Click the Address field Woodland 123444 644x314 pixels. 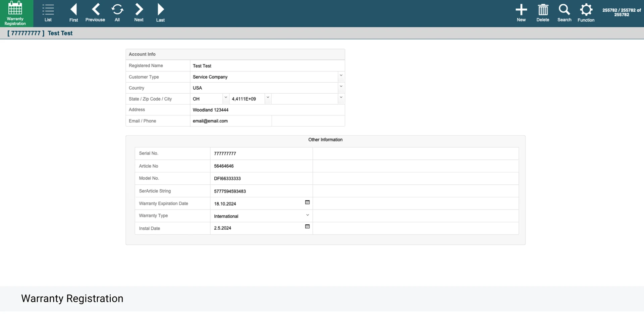click(x=267, y=110)
